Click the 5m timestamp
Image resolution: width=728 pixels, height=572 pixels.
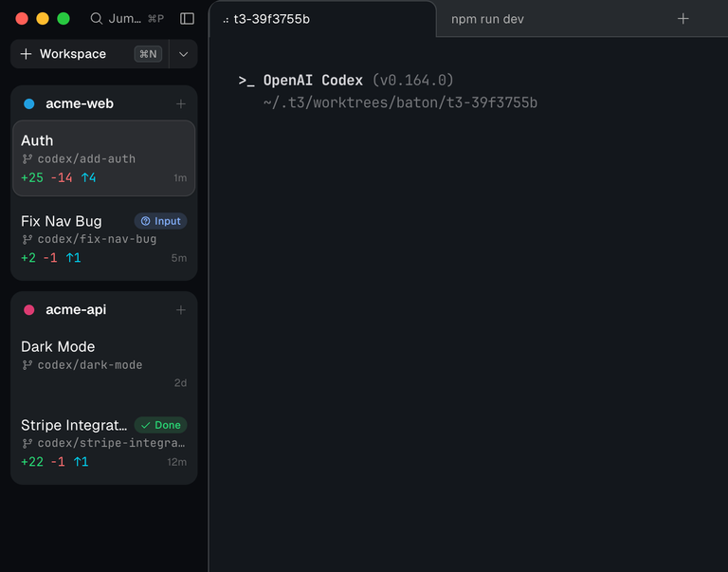coord(179,258)
